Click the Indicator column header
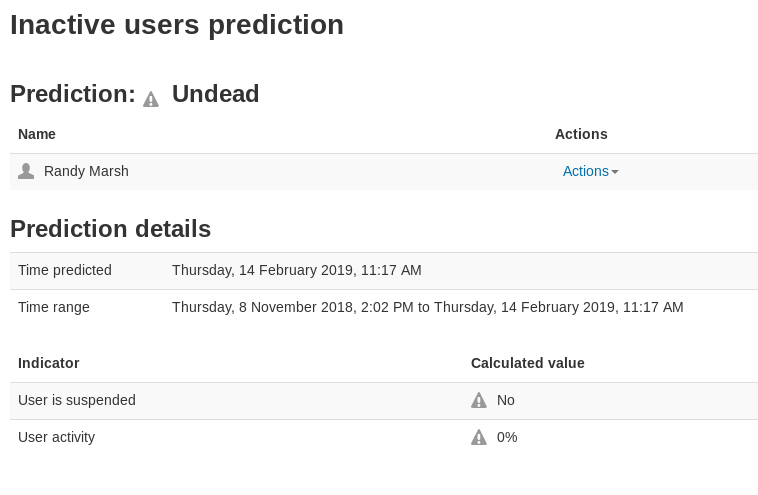 (x=48, y=363)
